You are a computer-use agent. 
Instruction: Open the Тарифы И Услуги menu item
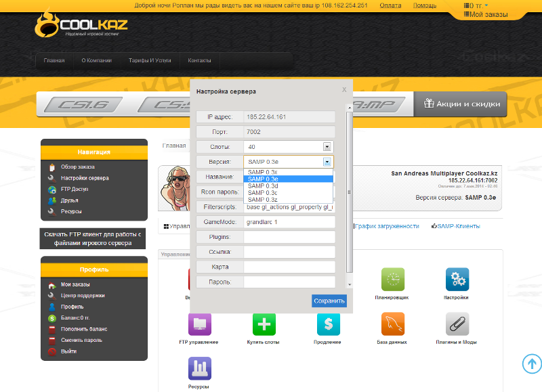click(x=150, y=60)
